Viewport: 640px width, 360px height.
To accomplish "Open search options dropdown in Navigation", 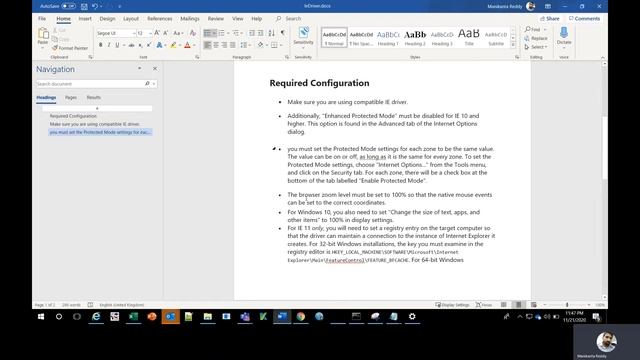I will coord(154,84).
